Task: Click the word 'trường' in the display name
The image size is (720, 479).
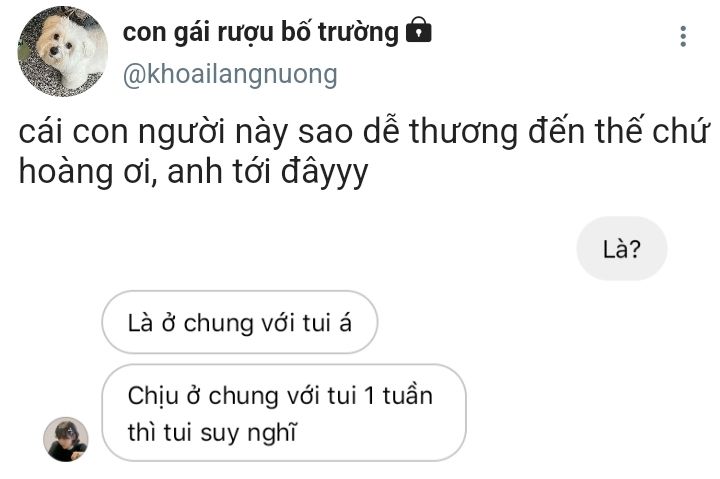Action: coord(358,33)
